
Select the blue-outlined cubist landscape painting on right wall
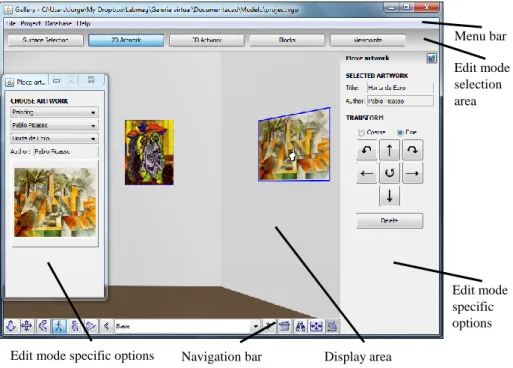[x=294, y=144]
